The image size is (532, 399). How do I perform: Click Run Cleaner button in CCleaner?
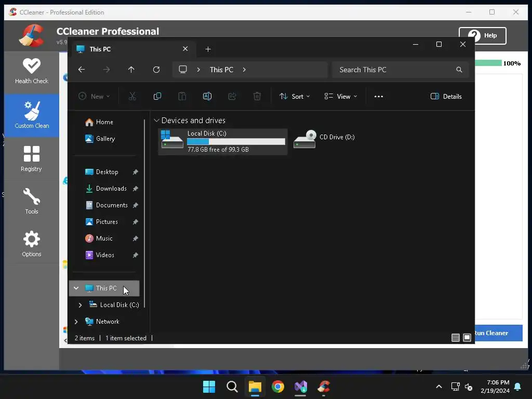498,333
